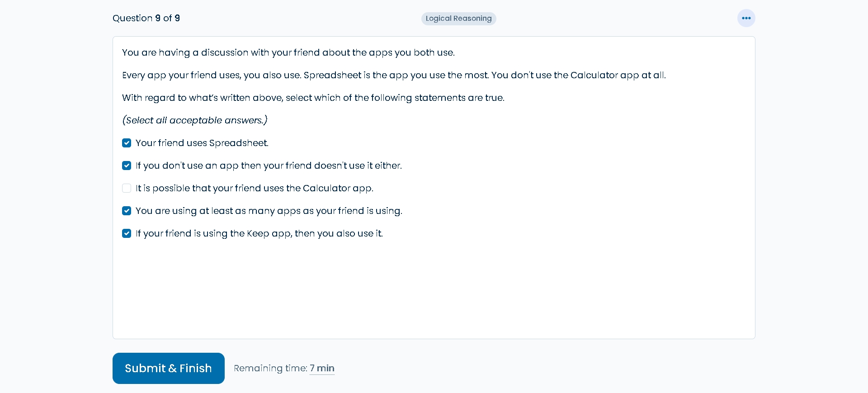Image resolution: width=868 pixels, height=393 pixels.
Task: Click the underlined '7 min' remaining time
Action: (322, 368)
